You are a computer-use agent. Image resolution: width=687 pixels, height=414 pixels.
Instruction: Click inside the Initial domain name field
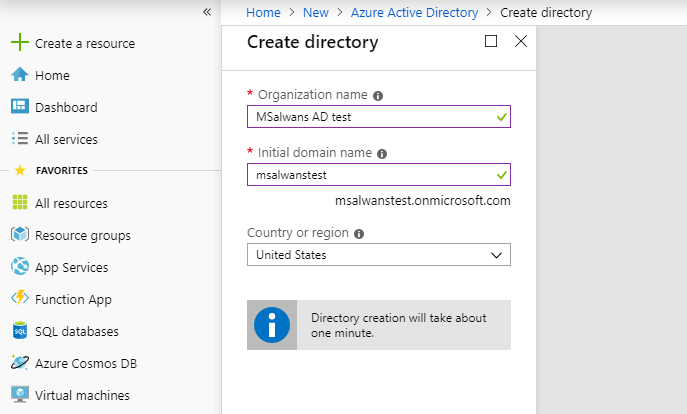pos(379,175)
